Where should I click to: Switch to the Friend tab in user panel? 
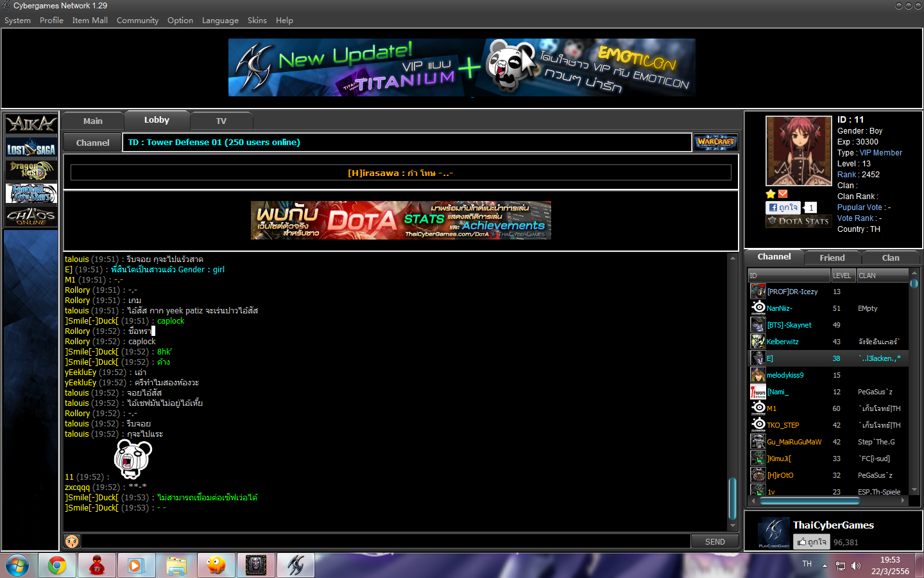tap(832, 258)
